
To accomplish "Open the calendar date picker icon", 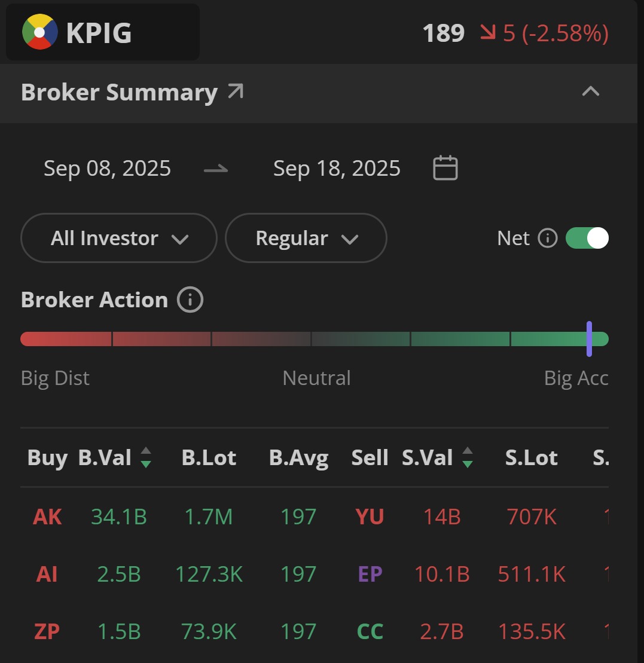I will point(445,168).
